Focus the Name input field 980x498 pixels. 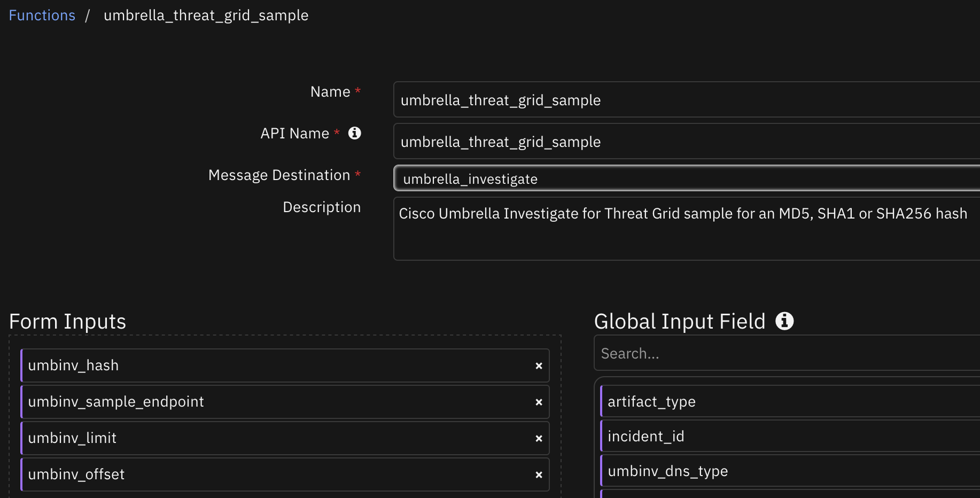pos(687,99)
